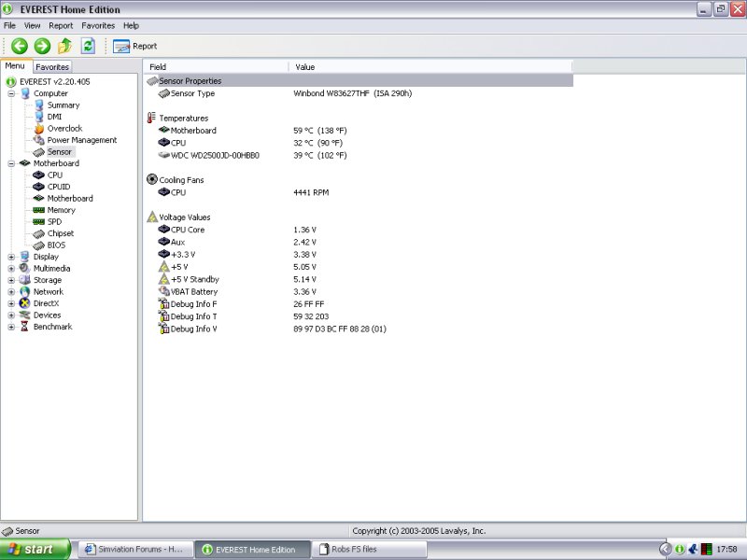Open the CPUID entry under Motherboard
This screenshot has width=747, height=560.
[x=58, y=187]
